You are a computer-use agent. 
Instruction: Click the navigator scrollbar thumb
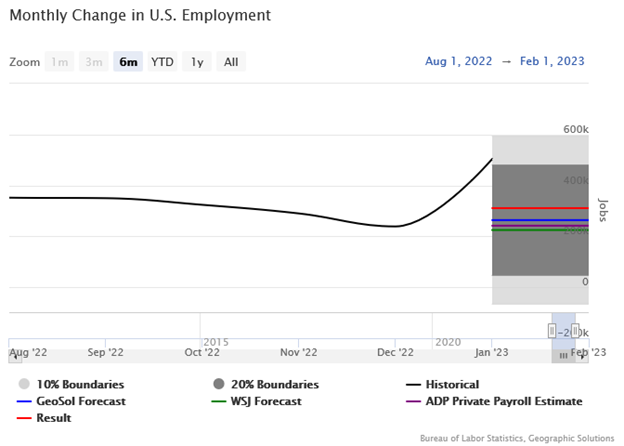click(x=563, y=356)
